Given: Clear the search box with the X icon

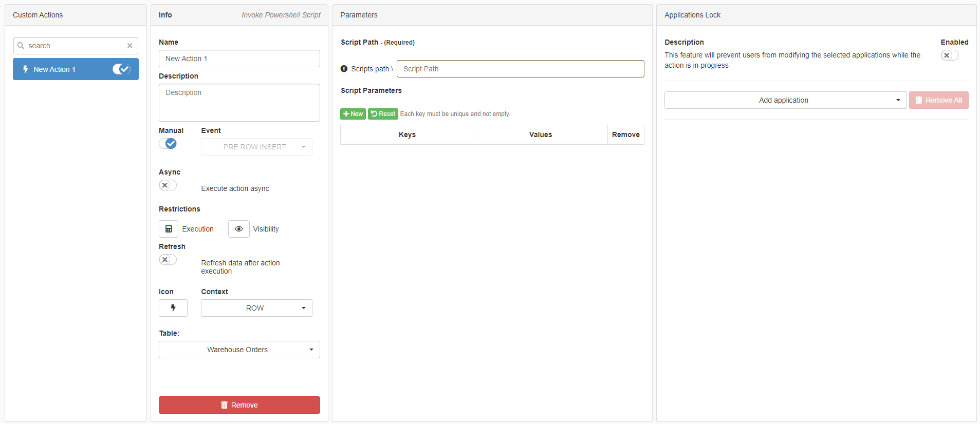Looking at the screenshot, I should point(130,46).
